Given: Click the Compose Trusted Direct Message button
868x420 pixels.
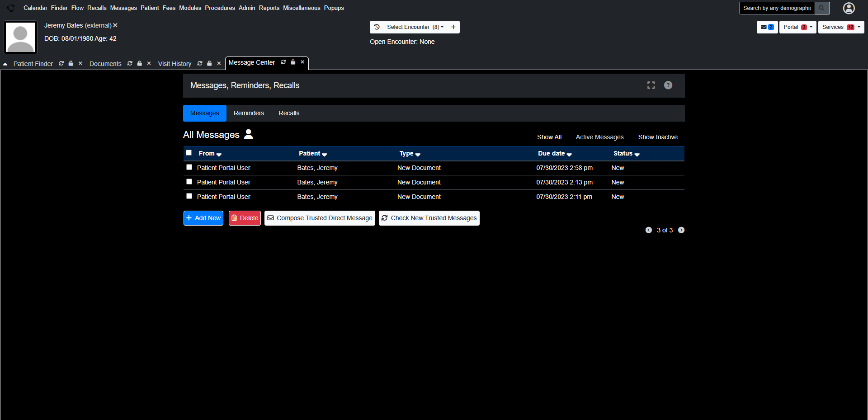Looking at the screenshot, I should pyautogui.click(x=319, y=218).
